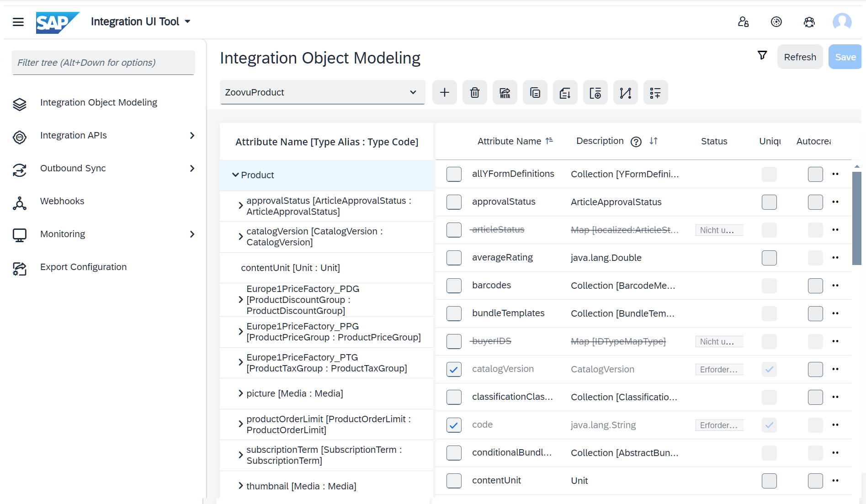Click the Filter tree search field
The image size is (866, 504).
pos(102,62)
